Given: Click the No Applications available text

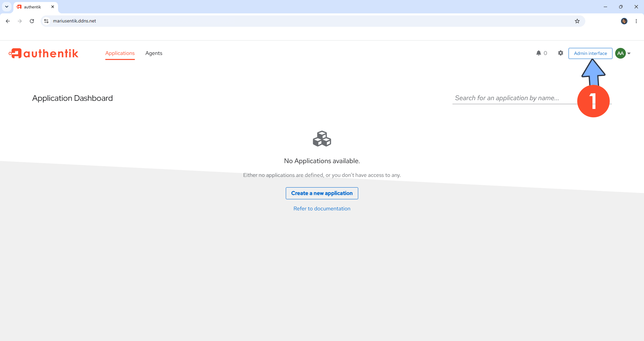Looking at the screenshot, I should [322, 161].
